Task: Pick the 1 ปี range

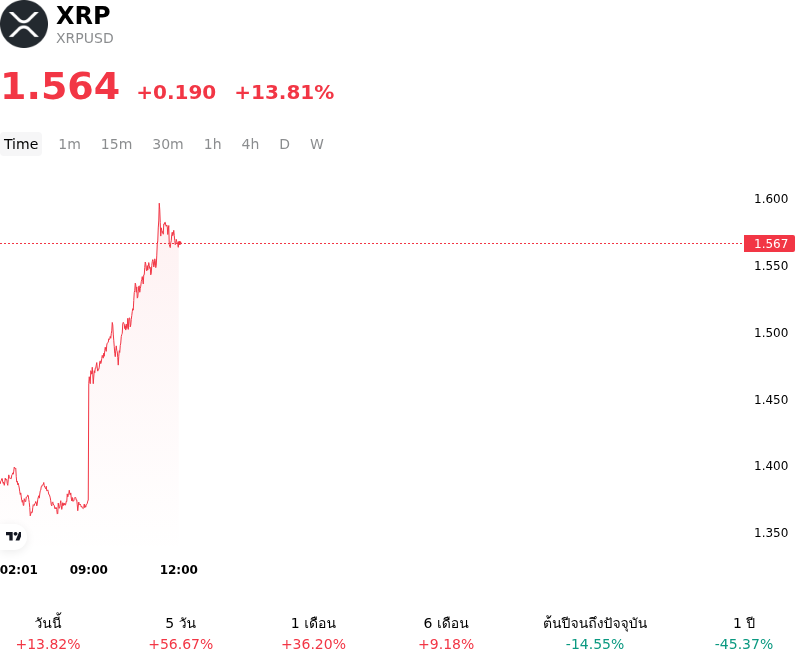Action: click(744, 633)
